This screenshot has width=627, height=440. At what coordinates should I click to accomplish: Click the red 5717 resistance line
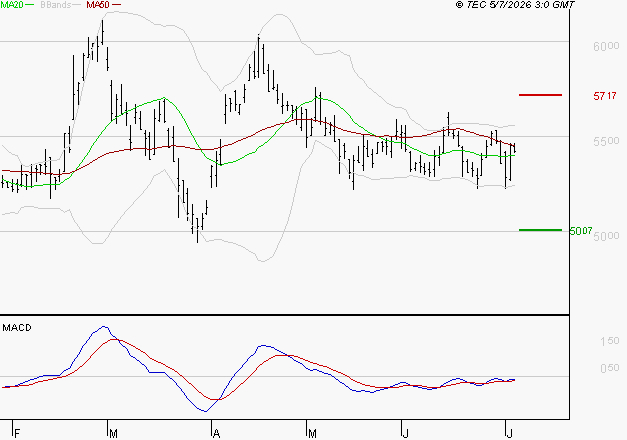pyautogui.click(x=540, y=95)
